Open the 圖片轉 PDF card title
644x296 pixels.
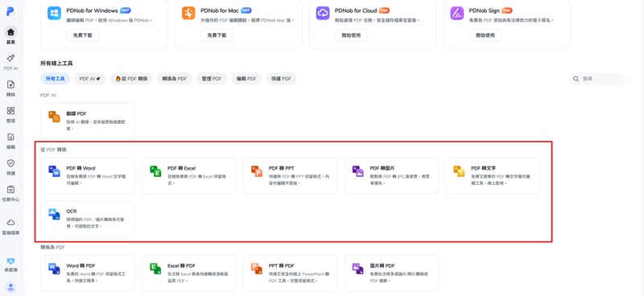click(x=382, y=266)
